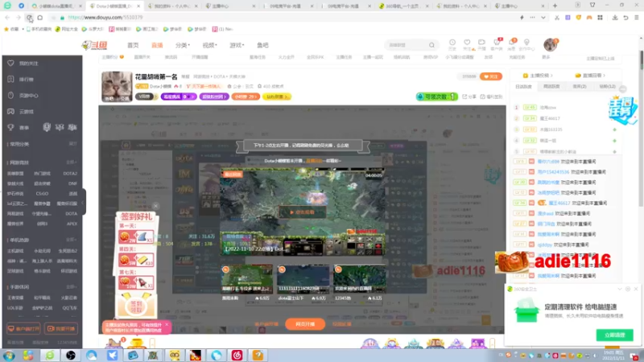Image resolution: width=644 pixels, height=362 pixels.
Task: Open the third recommended stream thumbnail
Action: point(359,278)
